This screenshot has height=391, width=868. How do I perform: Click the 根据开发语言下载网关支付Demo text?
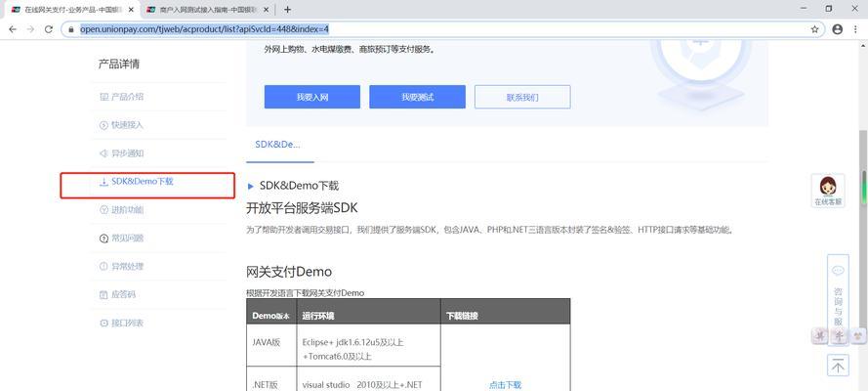305,293
